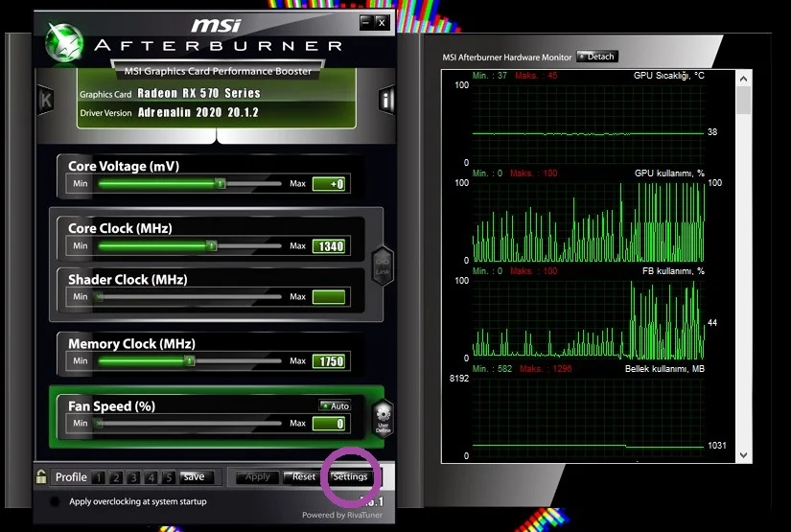
Task: Click the monitor scrollbar down arrow
Action: coord(744,455)
